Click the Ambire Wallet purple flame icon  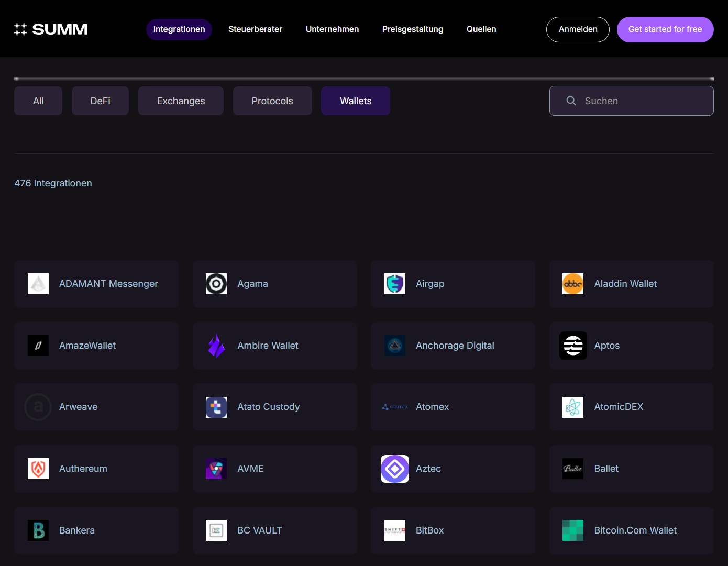[x=216, y=346]
